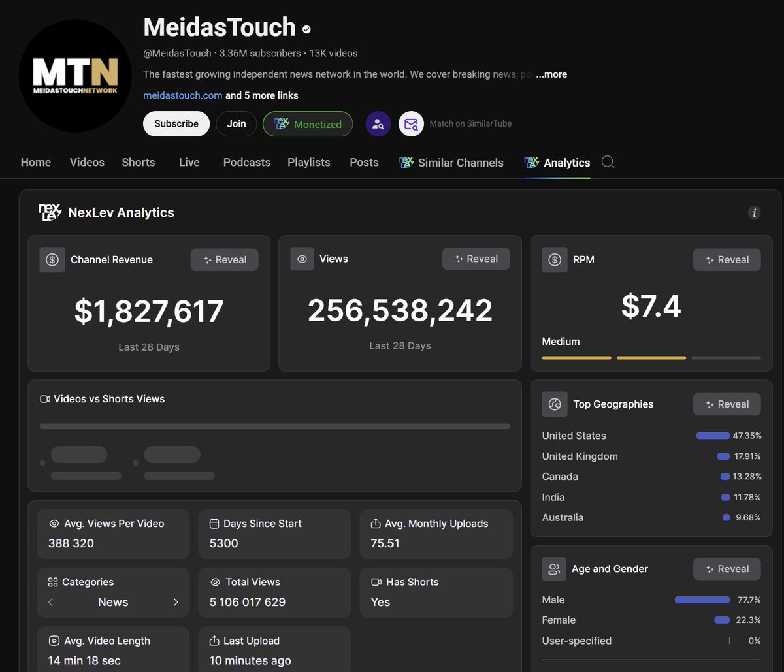Click the 256,538,242 views figure
This screenshot has width=784, height=672.
[400, 311]
